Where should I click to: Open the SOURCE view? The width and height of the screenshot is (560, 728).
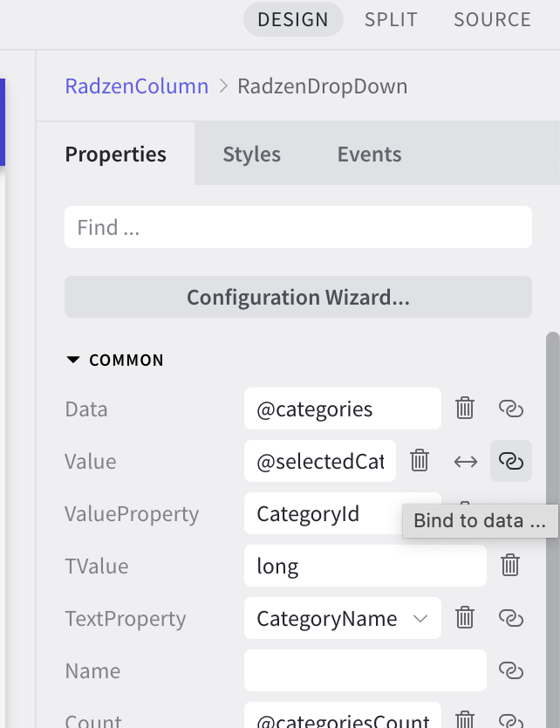pos(492,19)
